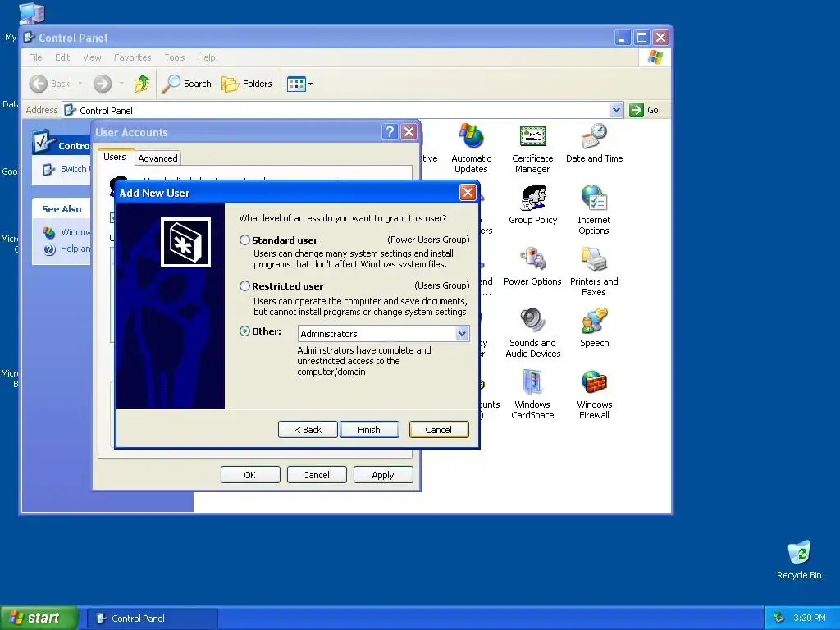Click Control Panel taskbar button
This screenshot has height=630, width=840.
pos(152,619)
